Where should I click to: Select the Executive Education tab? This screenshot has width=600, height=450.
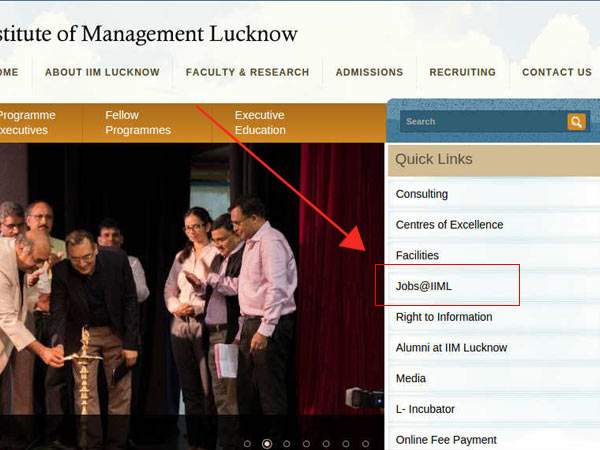[x=260, y=122]
